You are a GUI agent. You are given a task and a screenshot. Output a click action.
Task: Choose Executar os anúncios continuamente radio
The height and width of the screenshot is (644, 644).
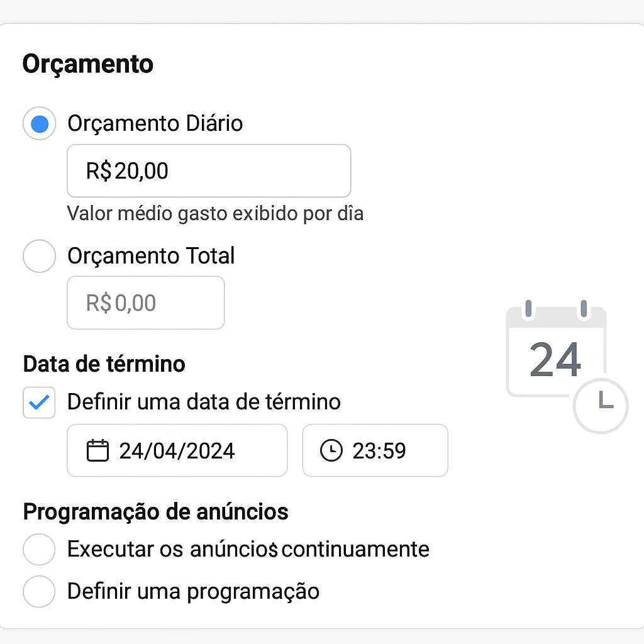coord(39,550)
